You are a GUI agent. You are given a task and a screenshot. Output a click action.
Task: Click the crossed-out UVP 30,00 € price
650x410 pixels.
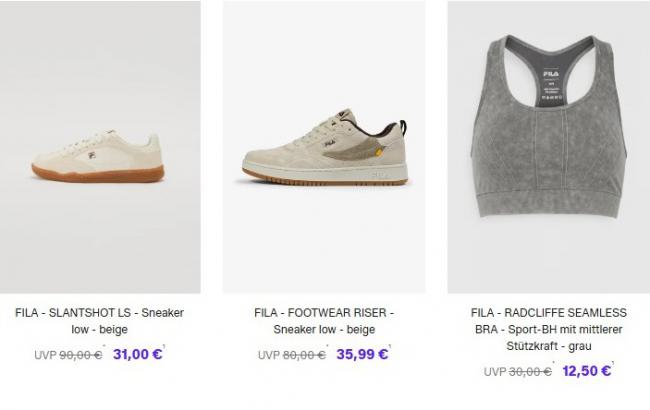pyautogui.click(x=518, y=372)
